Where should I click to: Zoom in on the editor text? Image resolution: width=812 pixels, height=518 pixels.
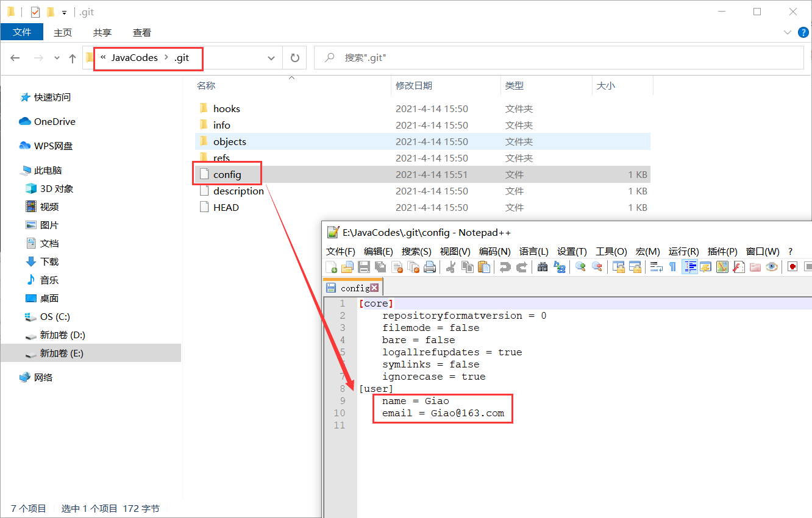580,266
